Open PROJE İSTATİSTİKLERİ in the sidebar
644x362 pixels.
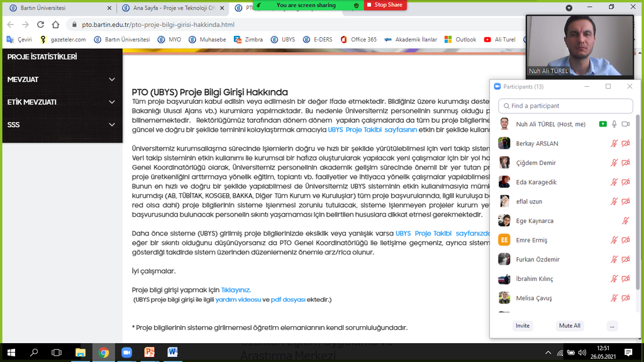tap(42, 57)
